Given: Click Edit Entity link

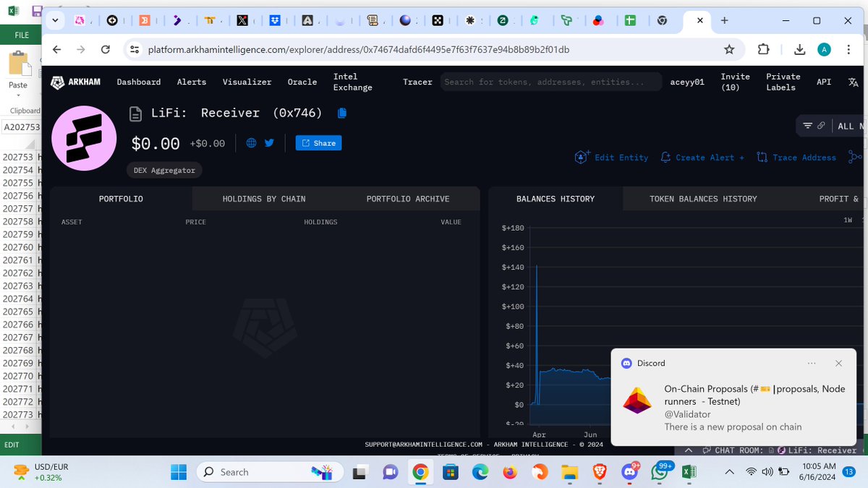Looking at the screenshot, I should [x=612, y=157].
